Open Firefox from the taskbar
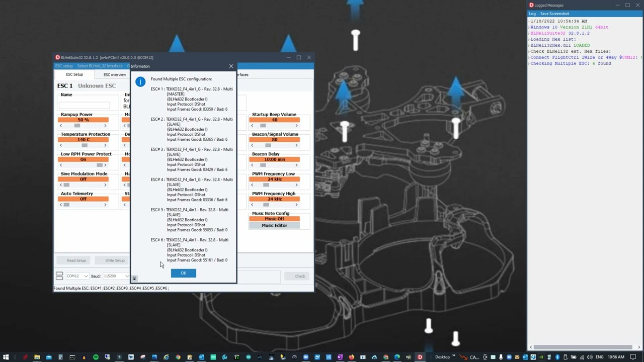The width and height of the screenshot is (644, 362). 351,357
